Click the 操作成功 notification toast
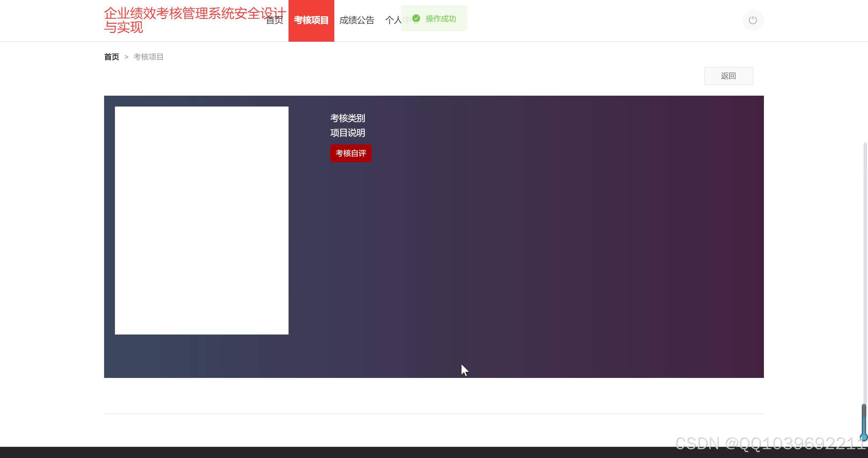 pos(440,19)
